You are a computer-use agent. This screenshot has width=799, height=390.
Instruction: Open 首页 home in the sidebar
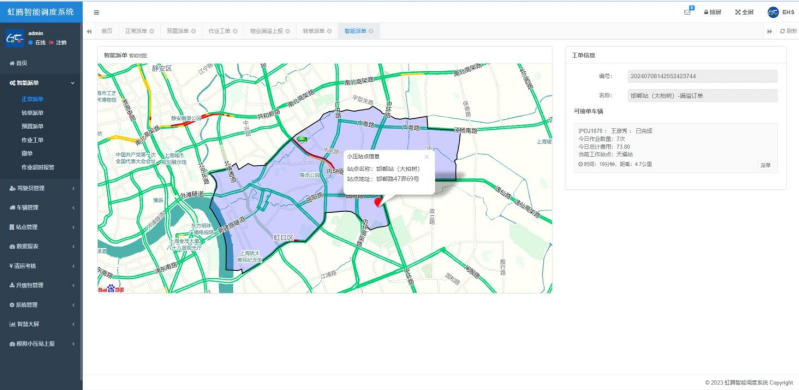tap(41, 63)
